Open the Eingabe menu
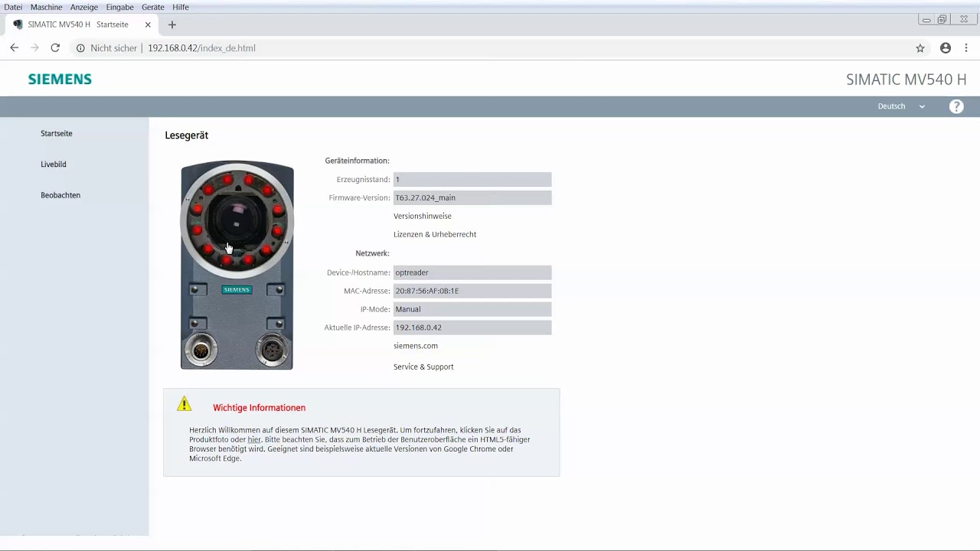980x551 pixels. click(x=119, y=7)
